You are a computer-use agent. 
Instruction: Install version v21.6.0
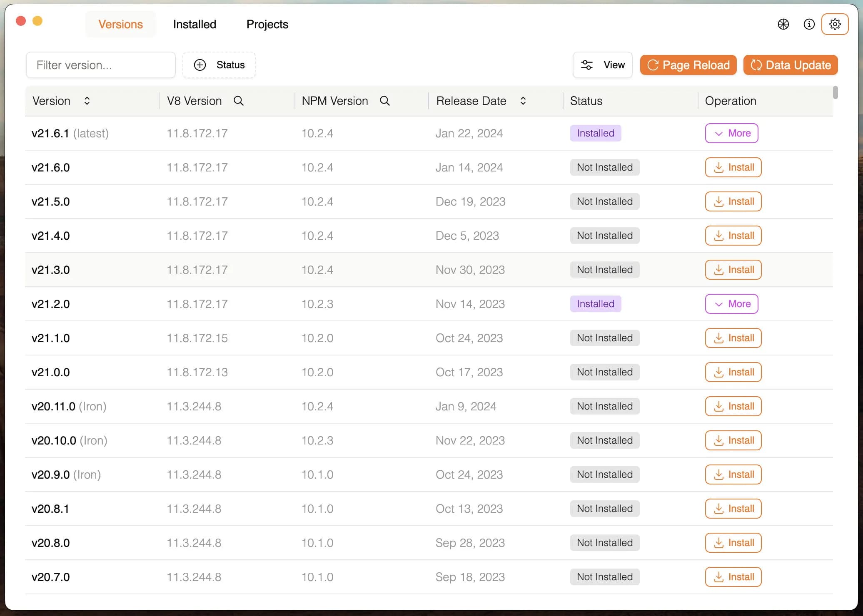733,167
